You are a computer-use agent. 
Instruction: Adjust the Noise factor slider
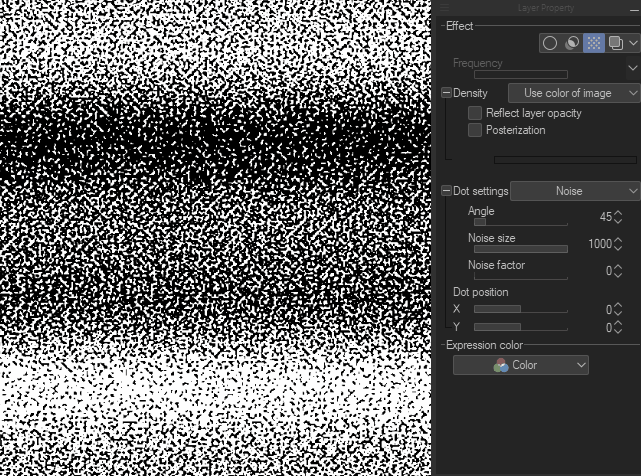[521, 276]
